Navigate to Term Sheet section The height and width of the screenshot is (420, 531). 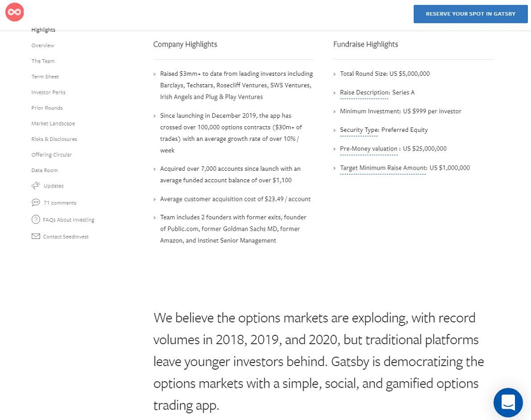(45, 76)
